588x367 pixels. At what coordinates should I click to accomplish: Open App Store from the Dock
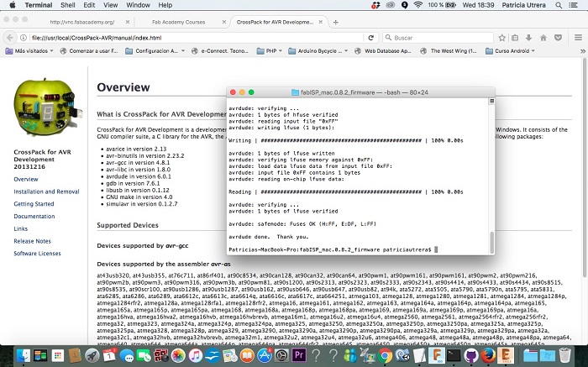point(265,355)
